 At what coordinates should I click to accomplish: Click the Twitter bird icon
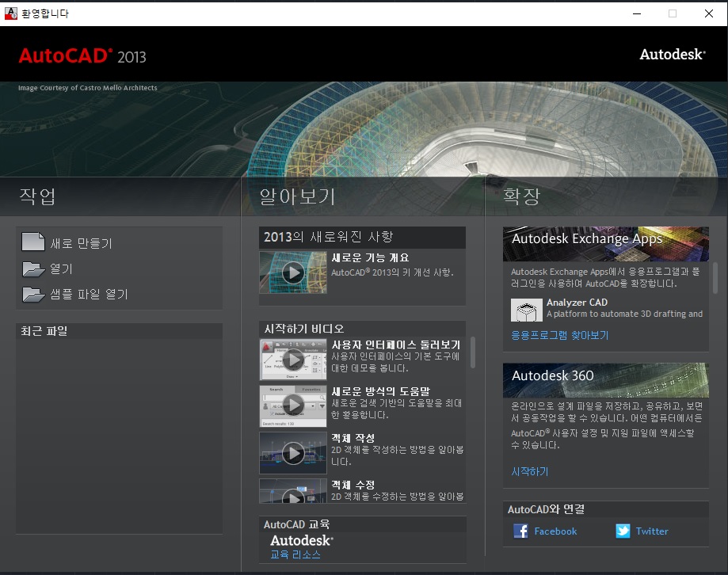623,531
